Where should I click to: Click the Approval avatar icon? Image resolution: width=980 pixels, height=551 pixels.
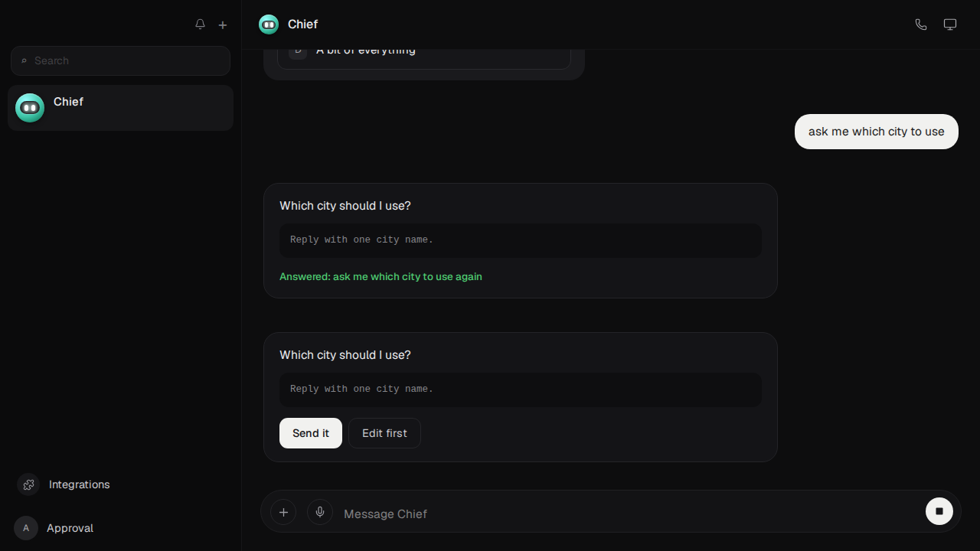click(26, 528)
